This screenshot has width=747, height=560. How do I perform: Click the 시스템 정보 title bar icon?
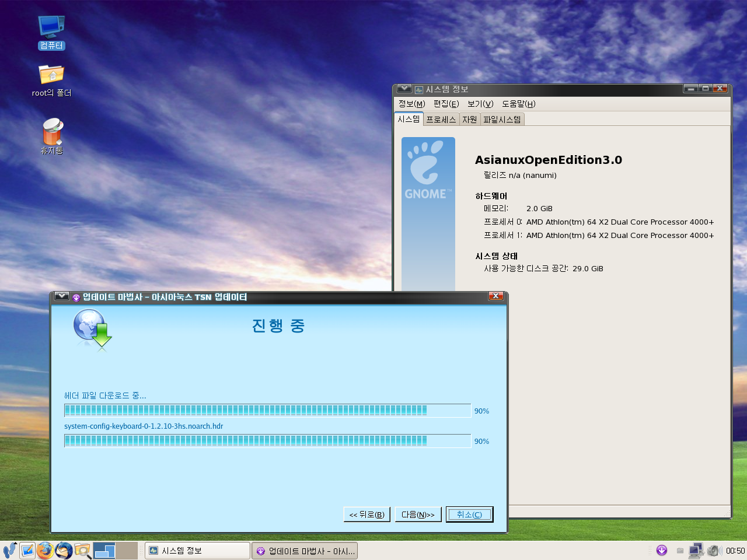point(419,89)
